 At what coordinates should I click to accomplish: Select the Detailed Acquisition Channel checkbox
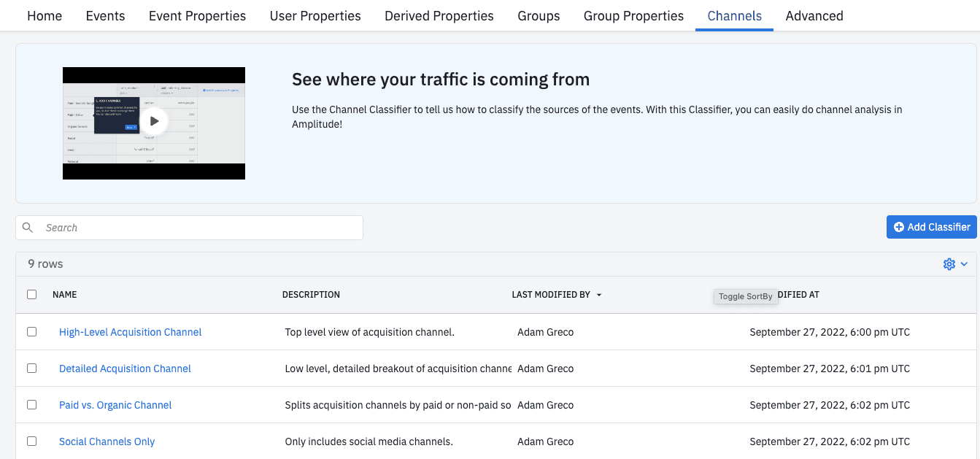click(31, 368)
